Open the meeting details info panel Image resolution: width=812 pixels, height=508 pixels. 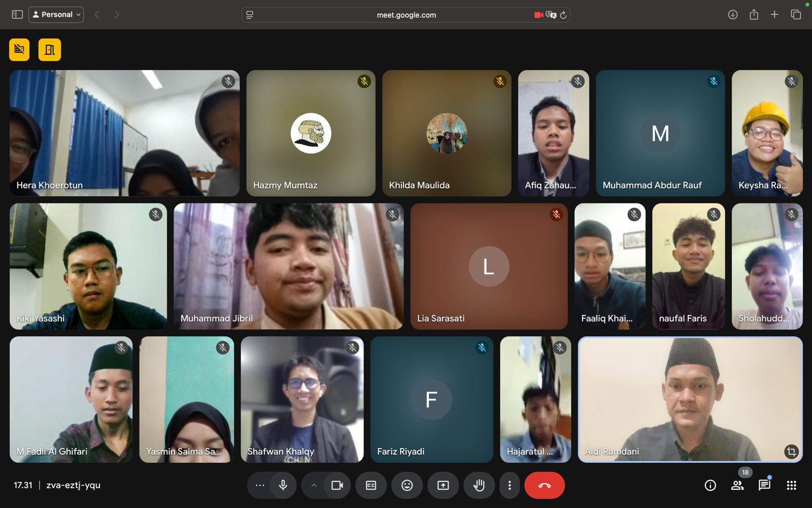(x=709, y=485)
